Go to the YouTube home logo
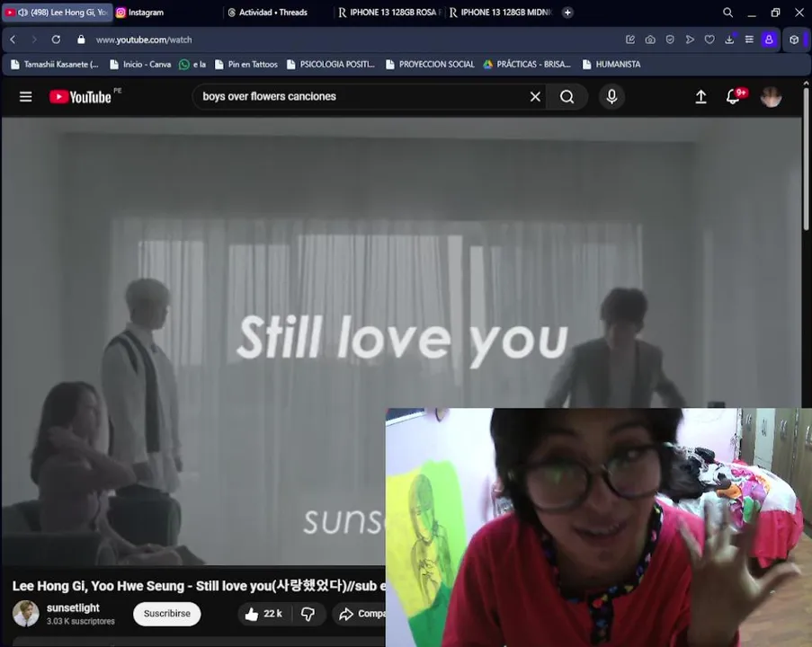 [81, 97]
